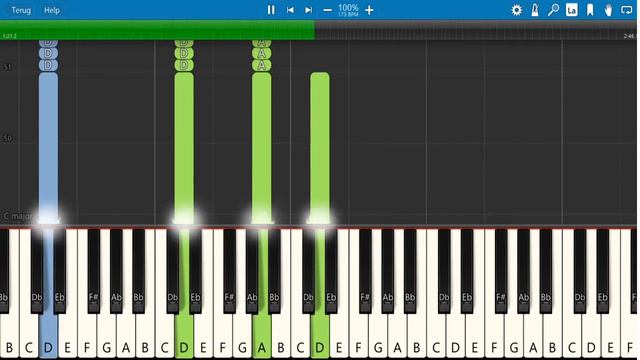Image resolution: width=640 pixels, height=360 pixels.
Task: Click the elapsed time 1:21.2 readout
Action: tap(9, 36)
